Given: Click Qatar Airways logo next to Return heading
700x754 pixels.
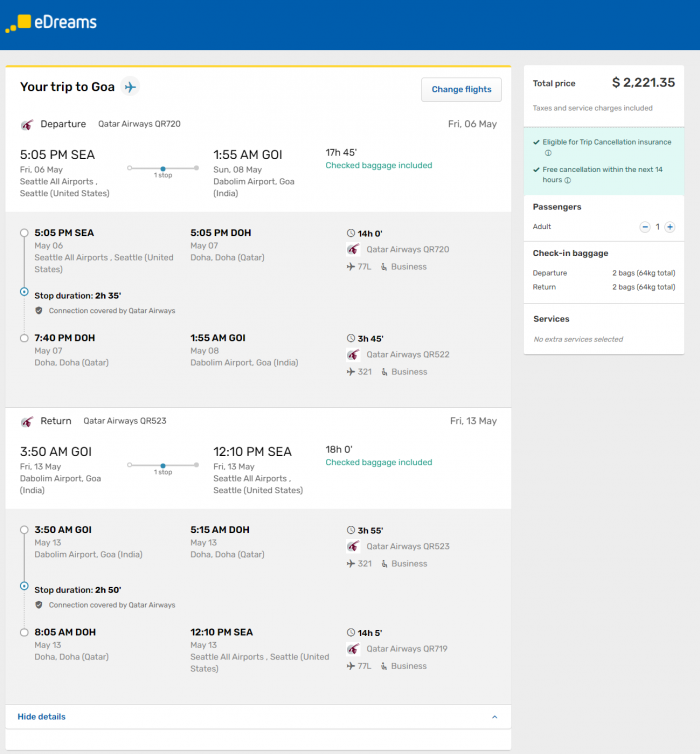Looking at the screenshot, I should (27, 422).
